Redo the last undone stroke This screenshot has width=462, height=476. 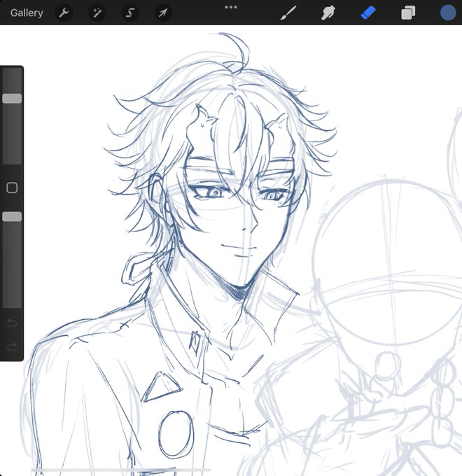pyautogui.click(x=12, y=346)
